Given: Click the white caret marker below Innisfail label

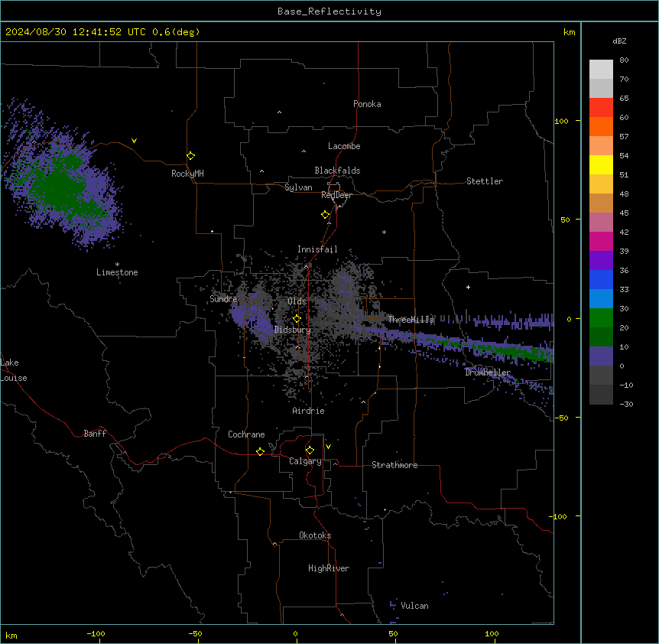Looking at the screenshot, I should [306, 266].
